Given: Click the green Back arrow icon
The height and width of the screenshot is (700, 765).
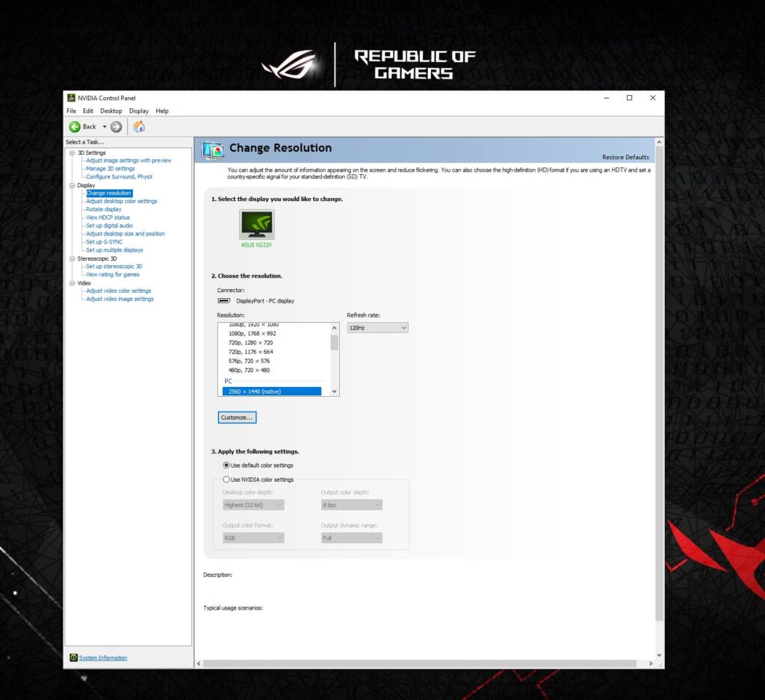Looking at the screenshot, I should (75, 127).
